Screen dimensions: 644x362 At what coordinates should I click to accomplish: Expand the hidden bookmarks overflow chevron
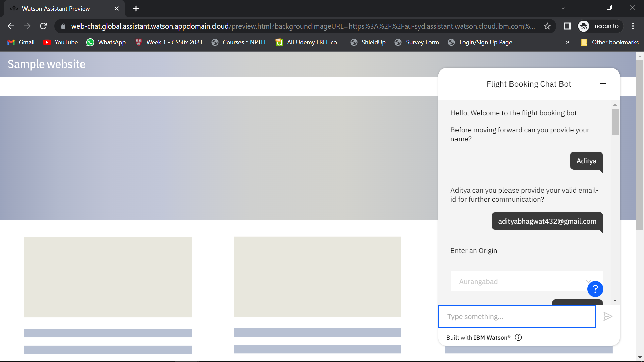[x=567, y=42]
